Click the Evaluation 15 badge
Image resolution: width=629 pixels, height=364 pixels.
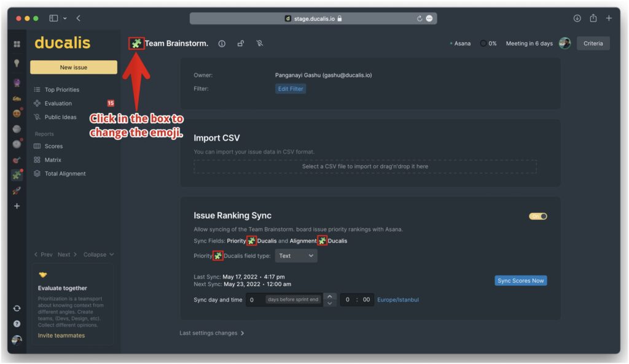click(x=111, y=103)
